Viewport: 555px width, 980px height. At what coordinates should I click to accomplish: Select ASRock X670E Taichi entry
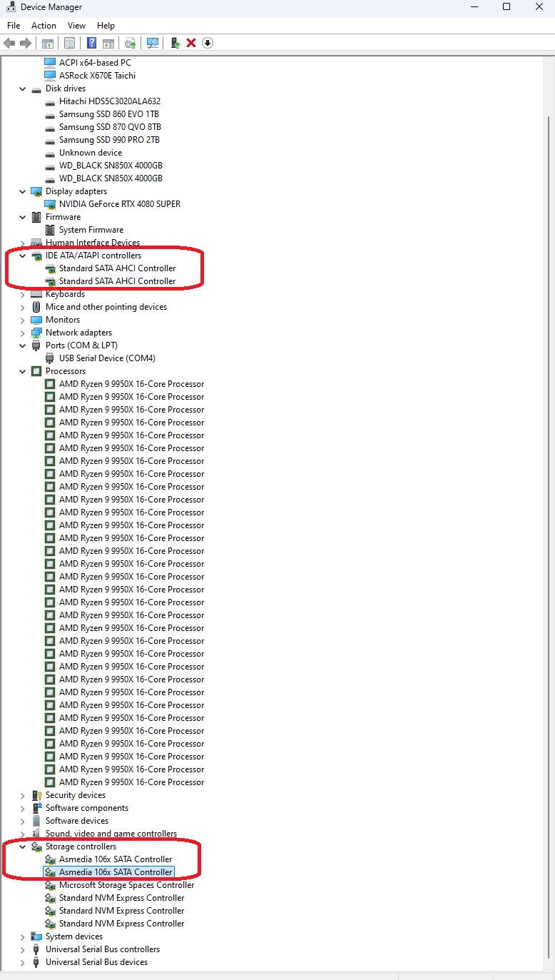(97, 76)
